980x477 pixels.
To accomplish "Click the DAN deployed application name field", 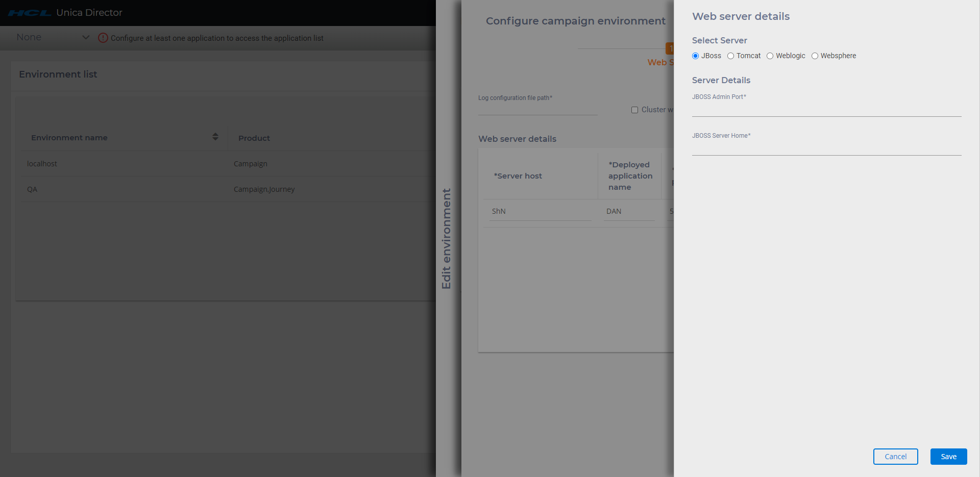I will coord(629,212).
